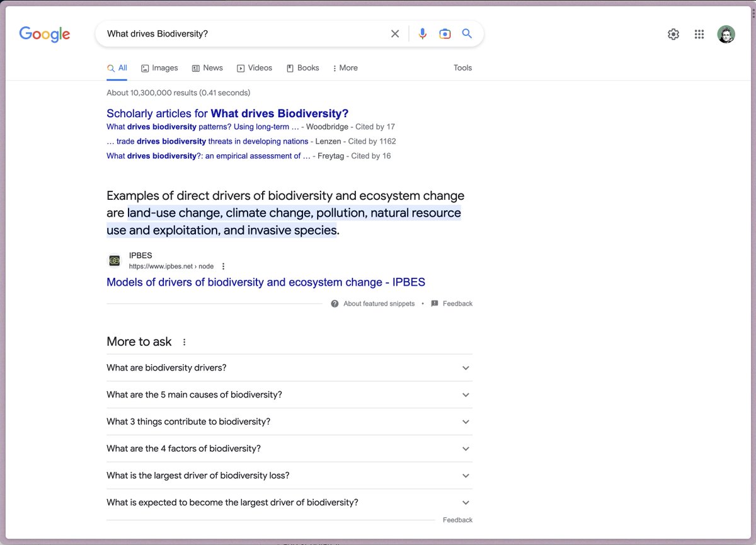Click the About featured snippets question icon
The image size is (756, 545).
[x=335, y=304]
